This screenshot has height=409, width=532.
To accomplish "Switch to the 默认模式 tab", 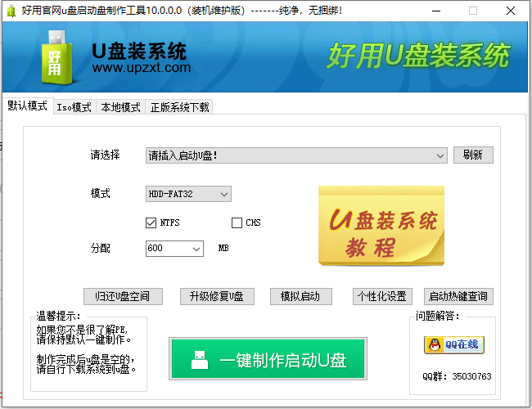I will 28,106.
